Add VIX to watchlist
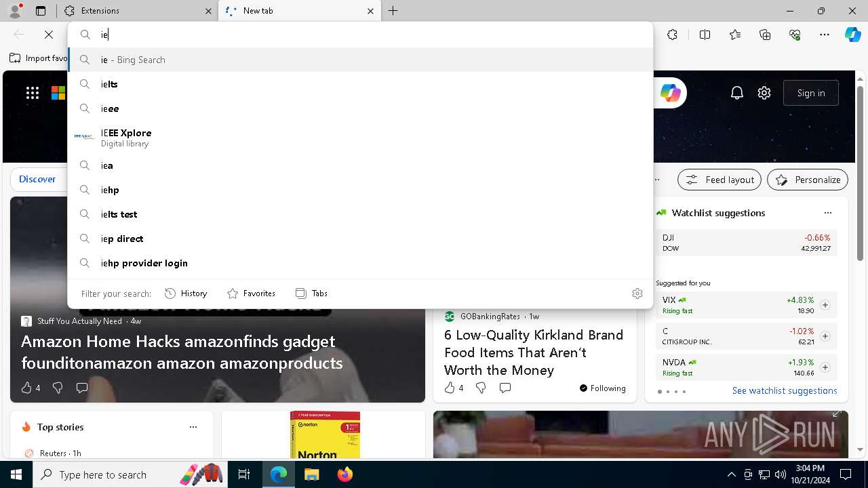The width and height of the screenshot is (868, 488). coord(825,305)
